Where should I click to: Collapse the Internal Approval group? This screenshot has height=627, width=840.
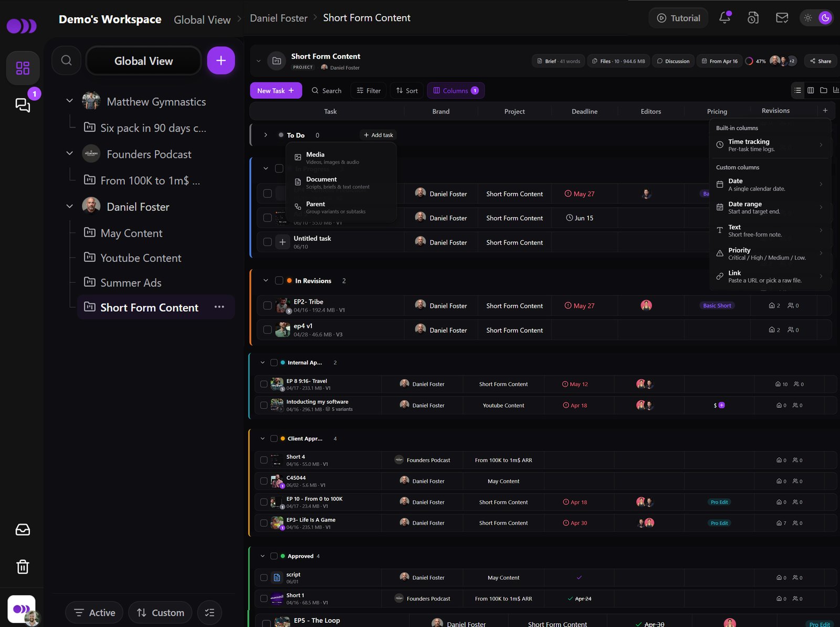(262, 363)
